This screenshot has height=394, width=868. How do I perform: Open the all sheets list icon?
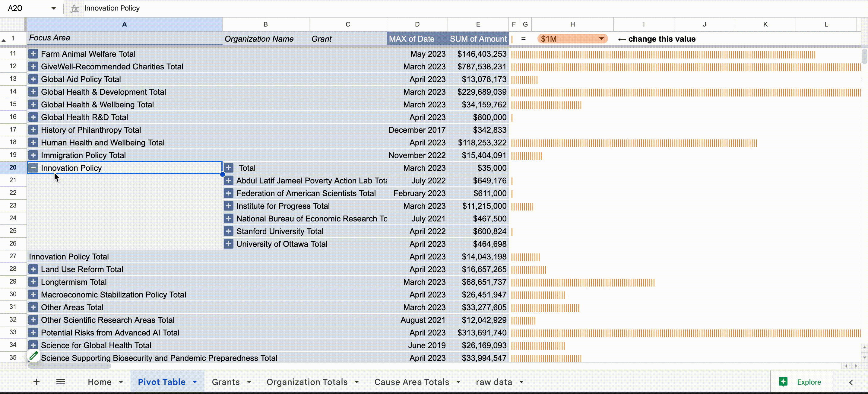coord(61,382)
